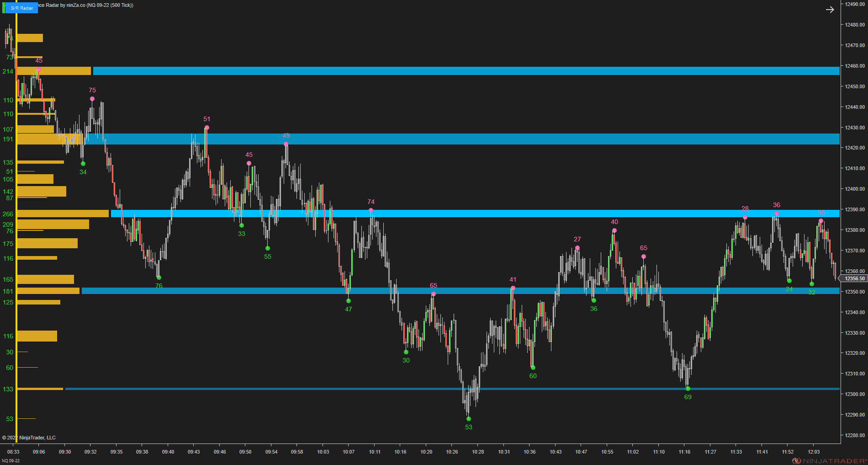Click the green status indicator beside S/R Radar
Screen dimensions: 868x465
pos(4,8)
